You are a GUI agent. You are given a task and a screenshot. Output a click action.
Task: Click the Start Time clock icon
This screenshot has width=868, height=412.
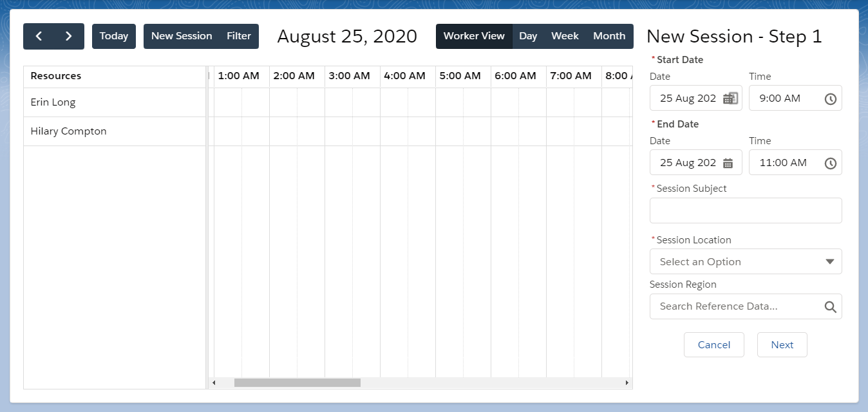tap(831, 99)
